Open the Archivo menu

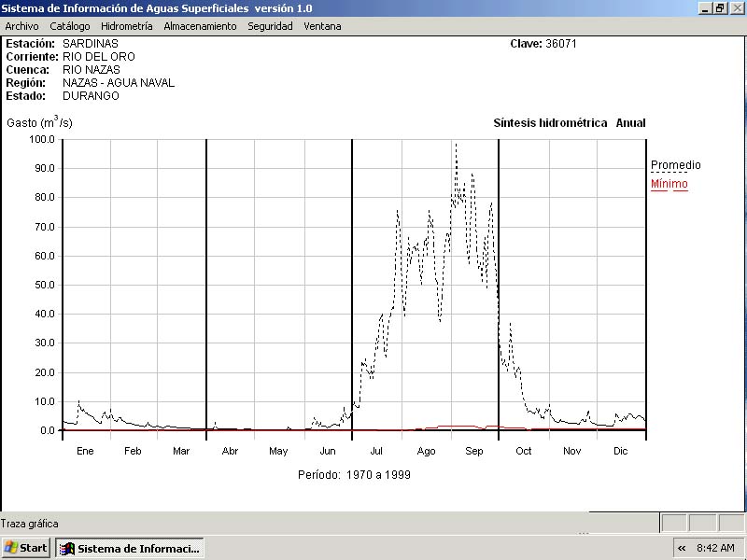point(21,26)
